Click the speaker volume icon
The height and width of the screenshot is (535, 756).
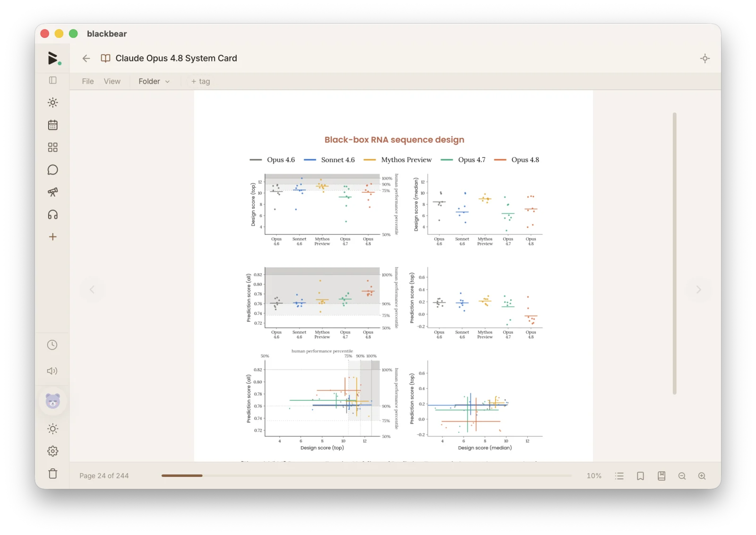[52, 371]
